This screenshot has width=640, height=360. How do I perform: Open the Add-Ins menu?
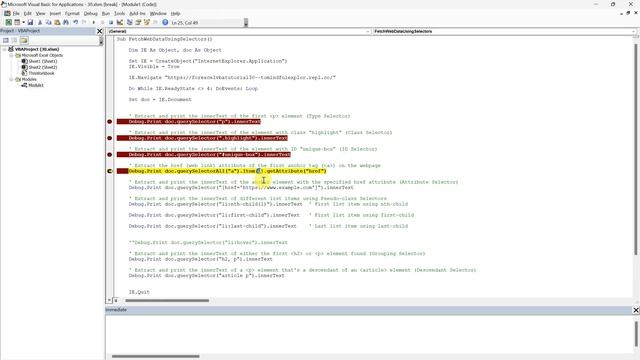click(137, 13)
